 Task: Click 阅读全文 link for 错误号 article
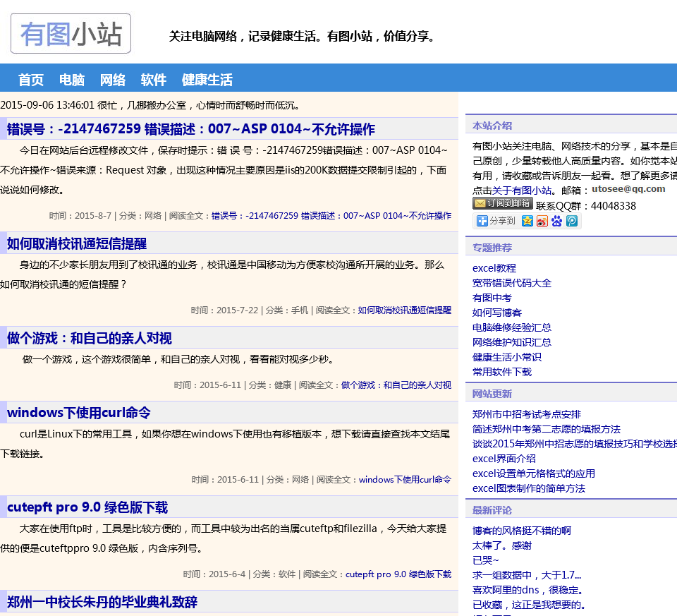[331, 215]
